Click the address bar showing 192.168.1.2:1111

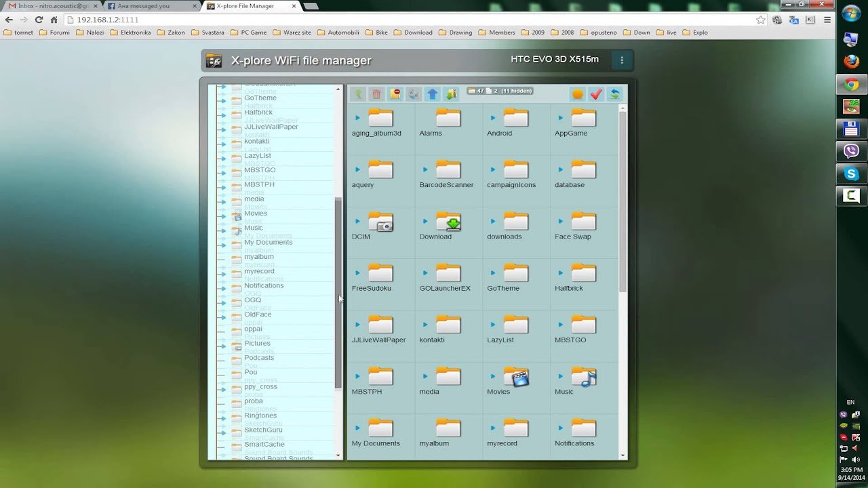pos(416,20)
